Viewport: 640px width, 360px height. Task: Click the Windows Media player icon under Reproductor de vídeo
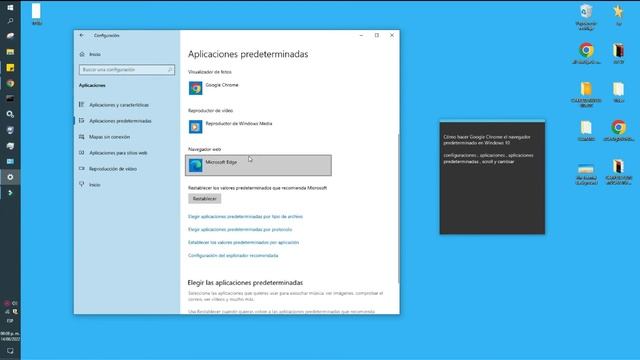coord(195,127)
